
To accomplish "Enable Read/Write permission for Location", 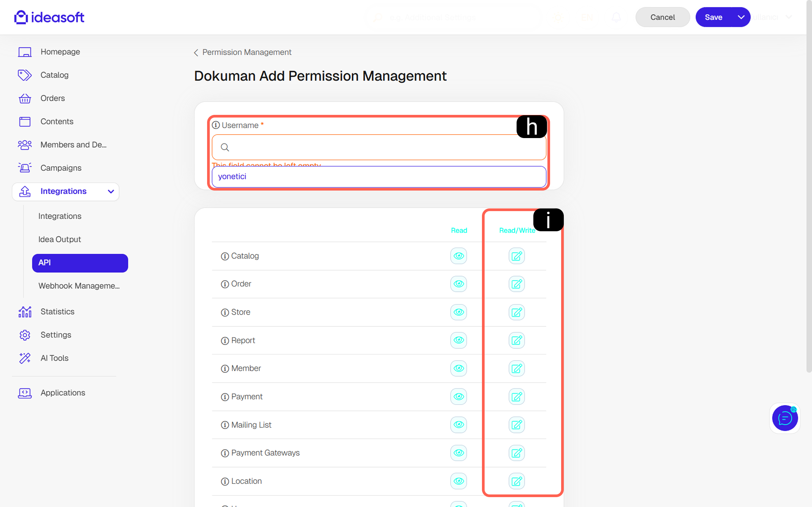I will coord(517,481).
